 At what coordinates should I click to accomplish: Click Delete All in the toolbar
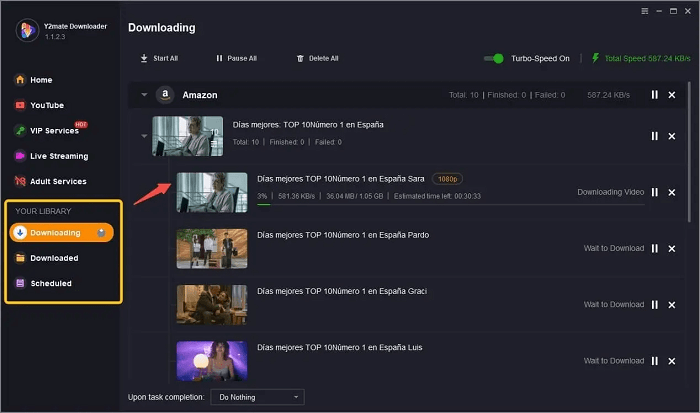(x=317, y=59)
